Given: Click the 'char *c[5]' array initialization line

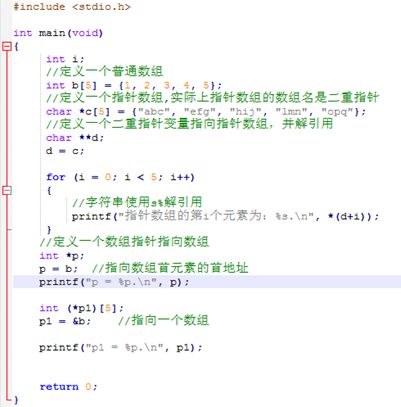Looking at the screenshot, I should 206,111.
